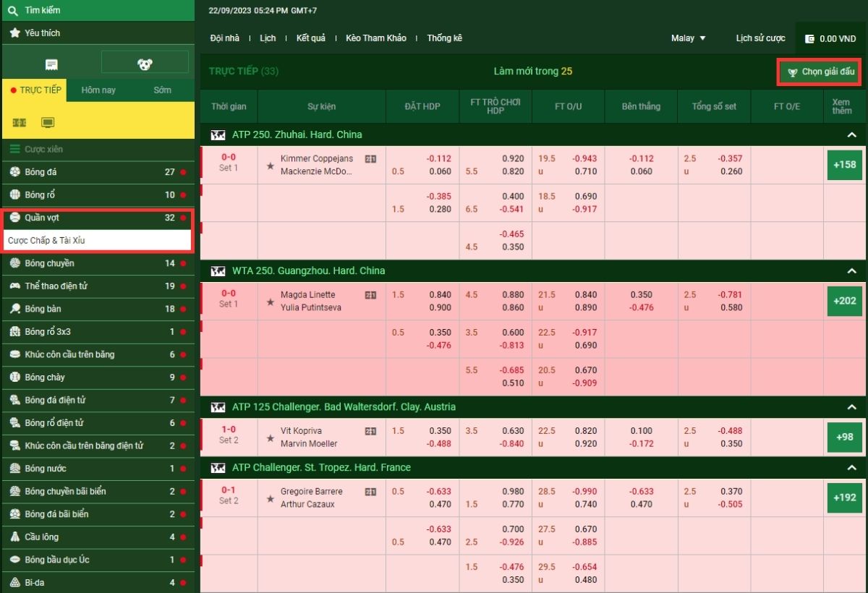This screenshot has width=868, height=593.
Task: Open +158 more bets for Coppejans match
Action: (x=844, y=165)
